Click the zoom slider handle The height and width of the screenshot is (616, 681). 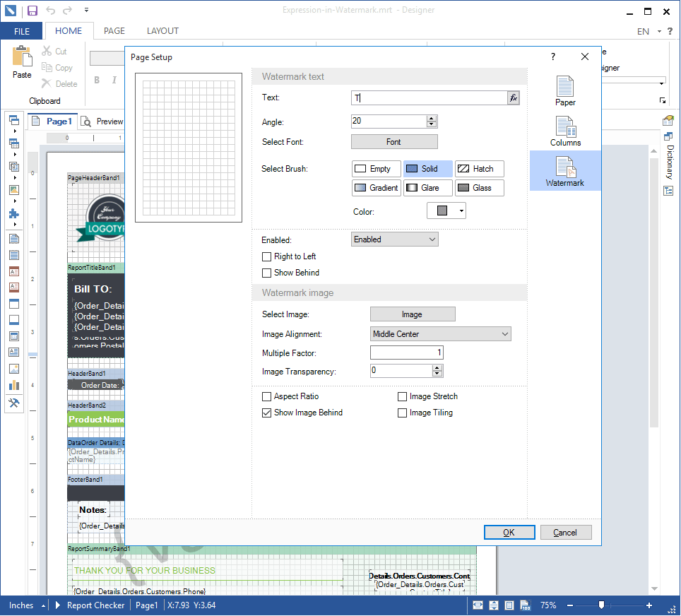pyautogui.click(x=601, y=605)
